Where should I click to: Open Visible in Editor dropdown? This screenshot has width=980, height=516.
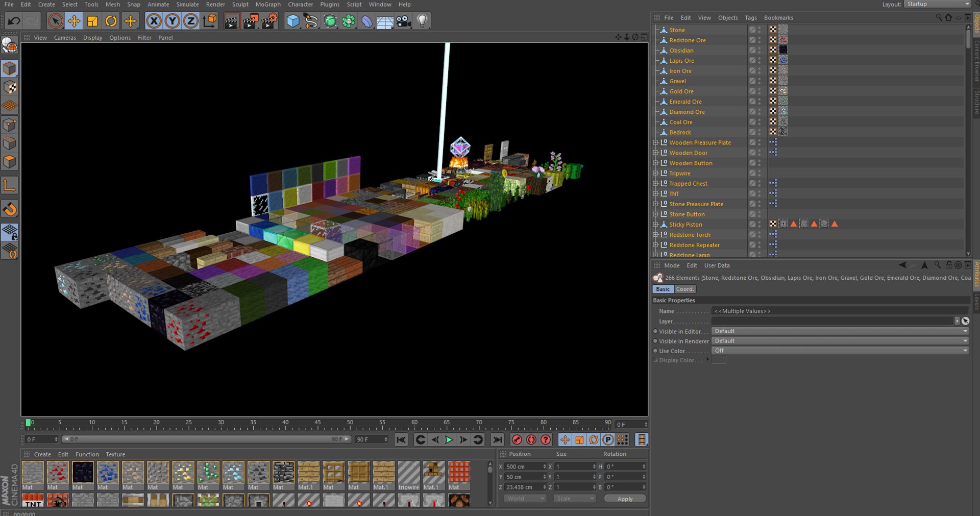click(840, 331)
